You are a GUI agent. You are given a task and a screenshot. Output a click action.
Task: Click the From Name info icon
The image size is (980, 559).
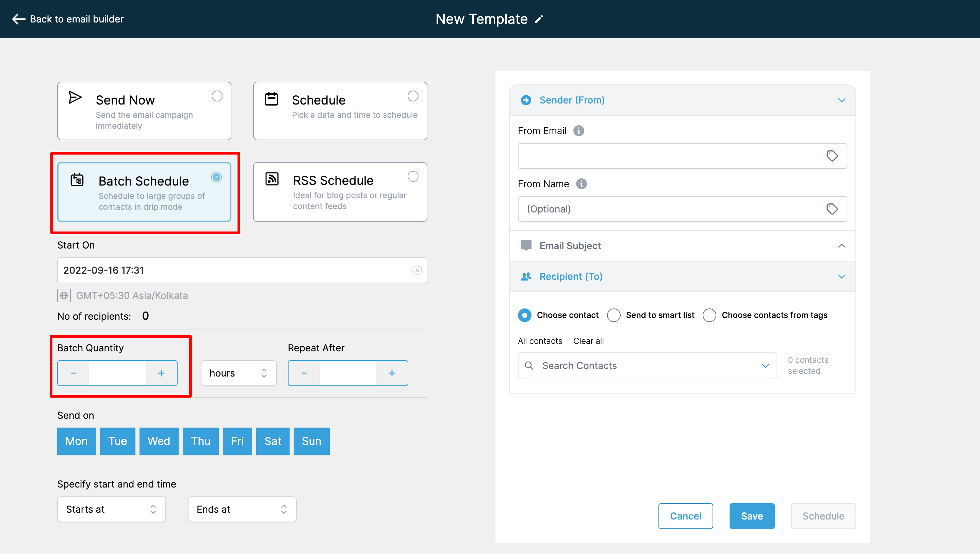[x=581, y=184]
